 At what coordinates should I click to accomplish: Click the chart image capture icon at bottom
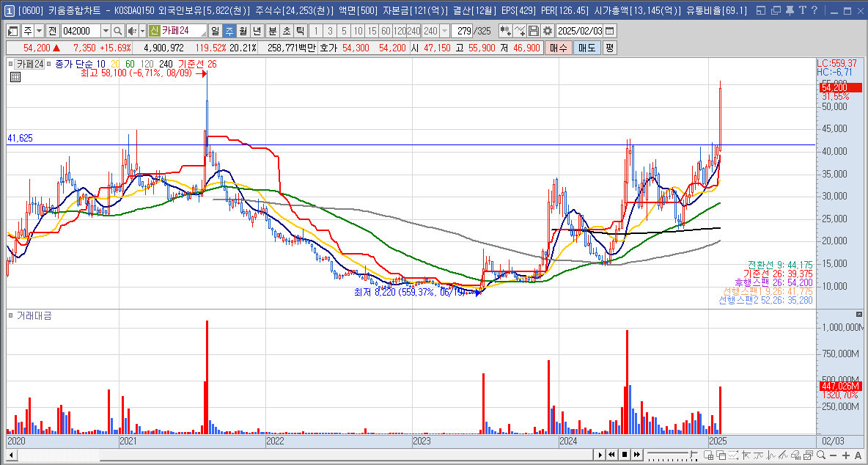click(808, 455)
